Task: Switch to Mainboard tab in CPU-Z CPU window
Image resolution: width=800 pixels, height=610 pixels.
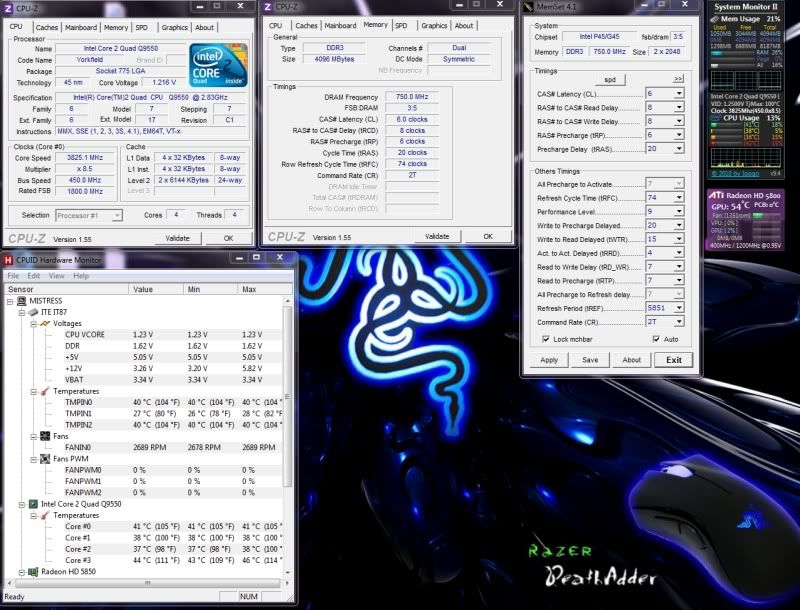Action: coord(81,28)
